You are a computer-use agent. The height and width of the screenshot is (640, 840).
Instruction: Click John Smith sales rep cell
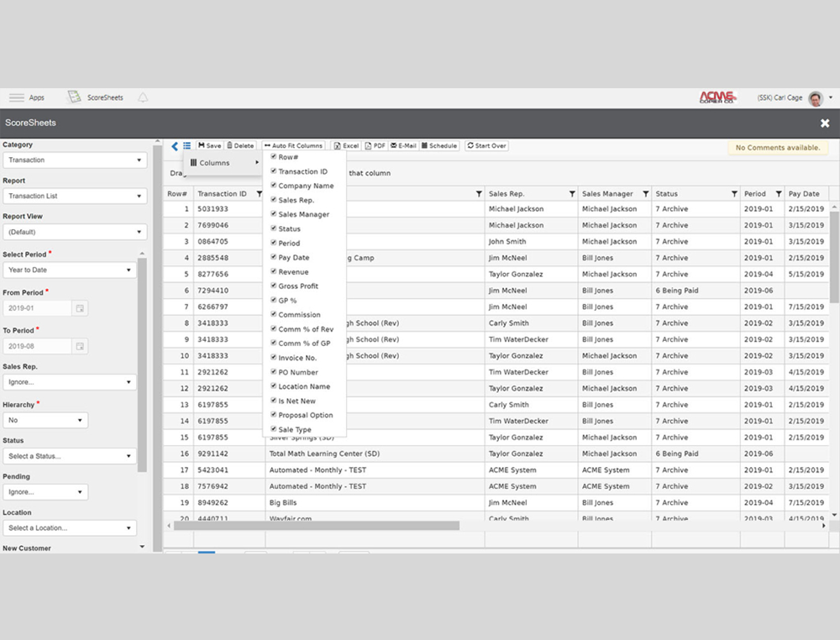pos(531,242)
